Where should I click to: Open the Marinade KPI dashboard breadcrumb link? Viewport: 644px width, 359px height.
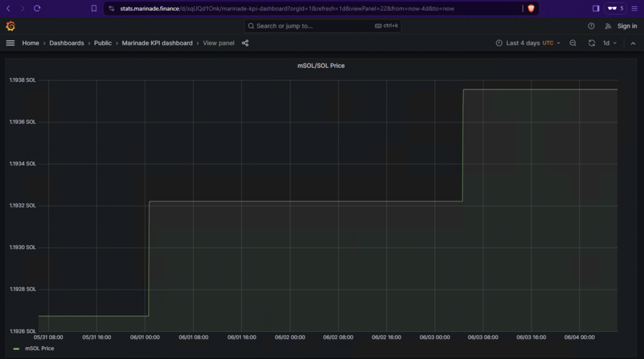157,43
